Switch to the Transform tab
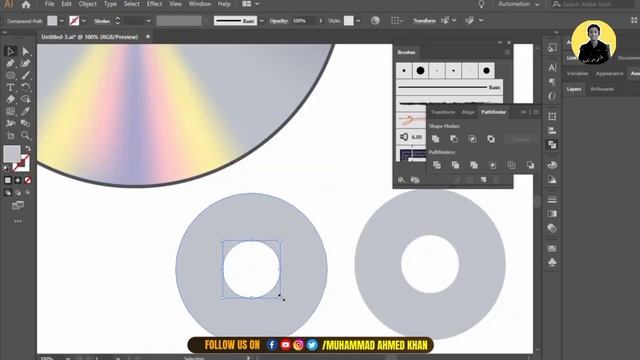640x360 pixels. pyautogui.click(x=443, y=112)
